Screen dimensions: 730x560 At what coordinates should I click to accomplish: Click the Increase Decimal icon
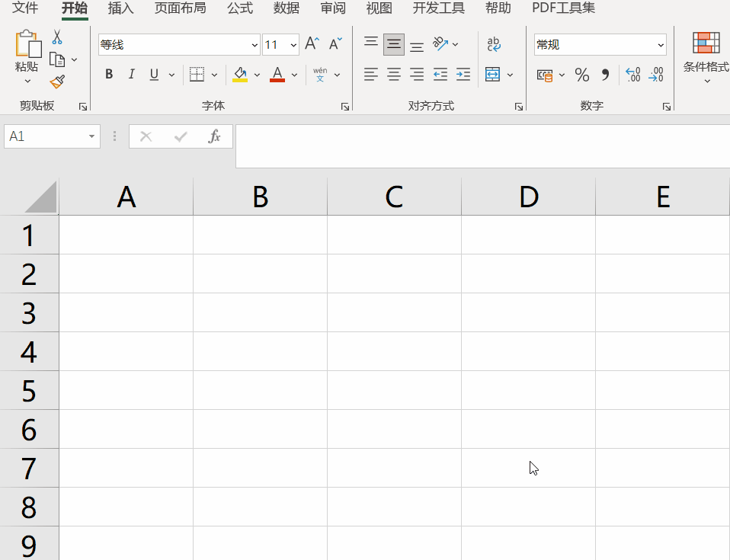(632, 75)
